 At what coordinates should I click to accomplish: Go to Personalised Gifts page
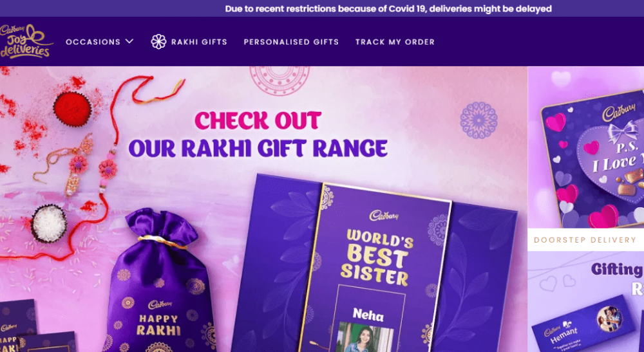click(x=291, y=42)
